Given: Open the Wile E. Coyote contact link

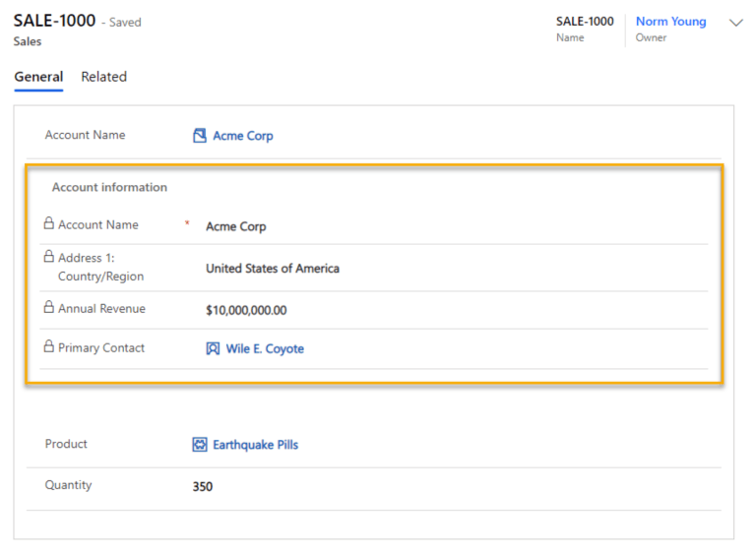Looking at the screenshot, I should pyautogui.click(x=265, y=348).
